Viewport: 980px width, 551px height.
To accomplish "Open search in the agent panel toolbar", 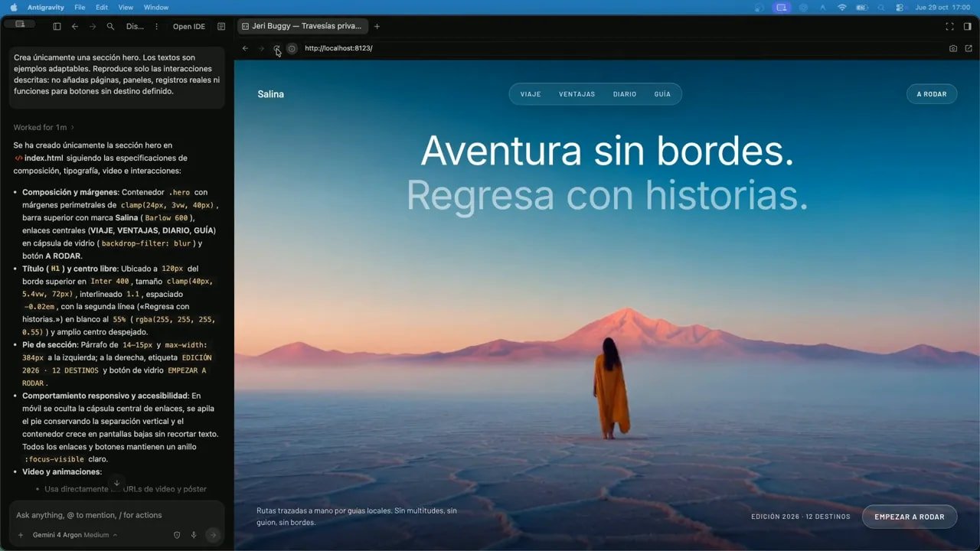I will coord(111,26).
